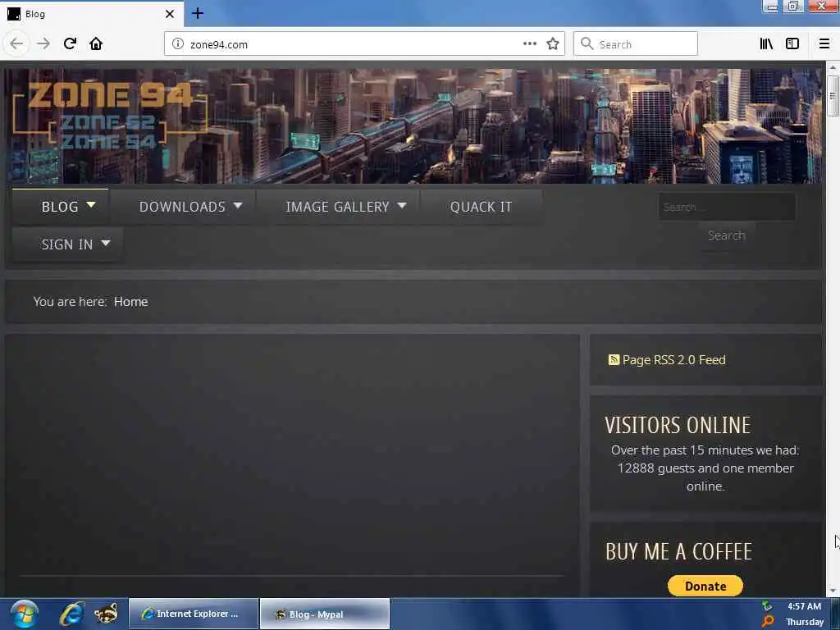This screenshot has height=630, width=840.
Task: Expand the IMAGE GALLERY dropdown arrow
Action: (402, 205)
